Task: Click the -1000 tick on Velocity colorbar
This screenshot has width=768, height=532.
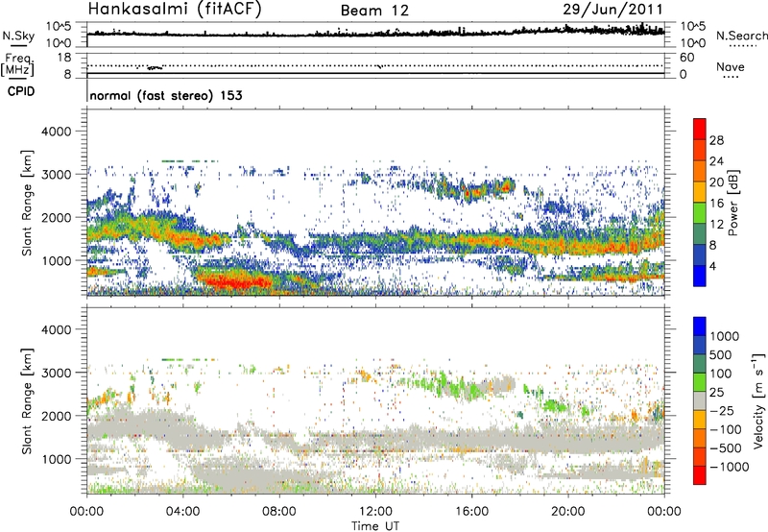Action: click(x=729, y=467)
